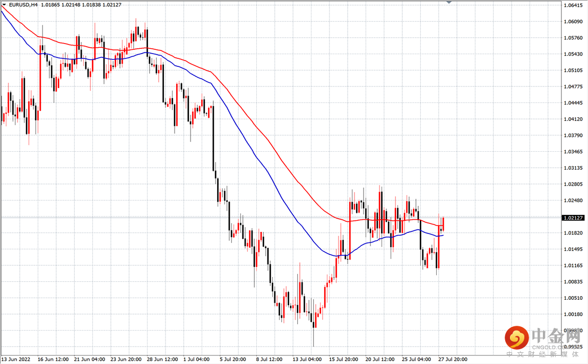588x364 pixels.
Task: Click the 1.01820 price axis label
Action: [573, 233]
